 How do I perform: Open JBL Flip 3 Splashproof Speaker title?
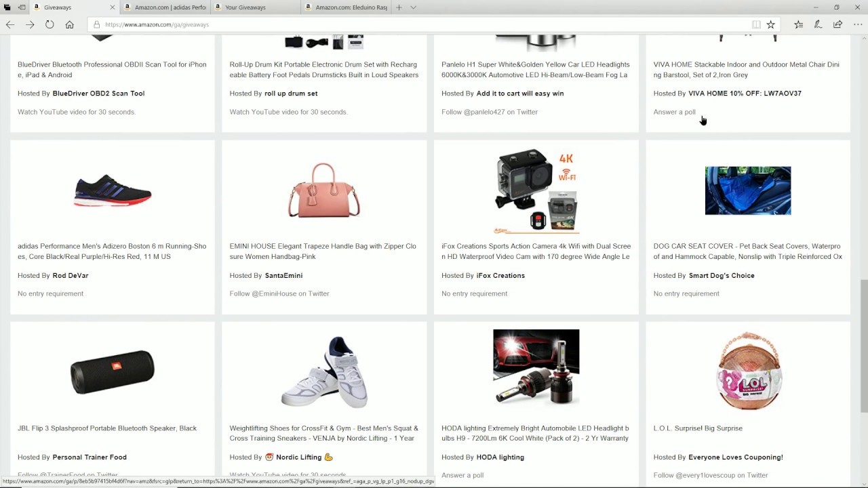[x=107, y=428]
